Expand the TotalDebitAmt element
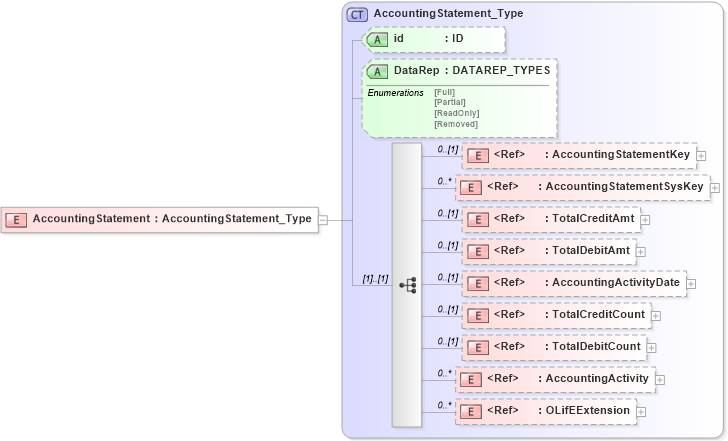Viewport: 728px width, 441px height. pyautogui.click(x=641, y=252)
